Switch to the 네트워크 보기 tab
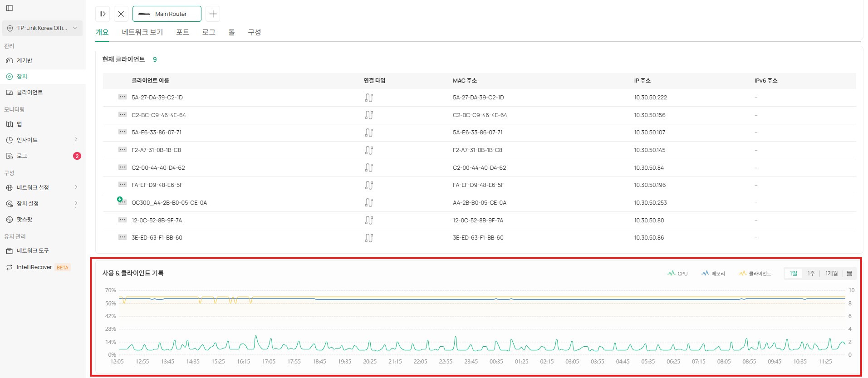The image size is (868, 378). pyautogui.click(x=142, y=32)
